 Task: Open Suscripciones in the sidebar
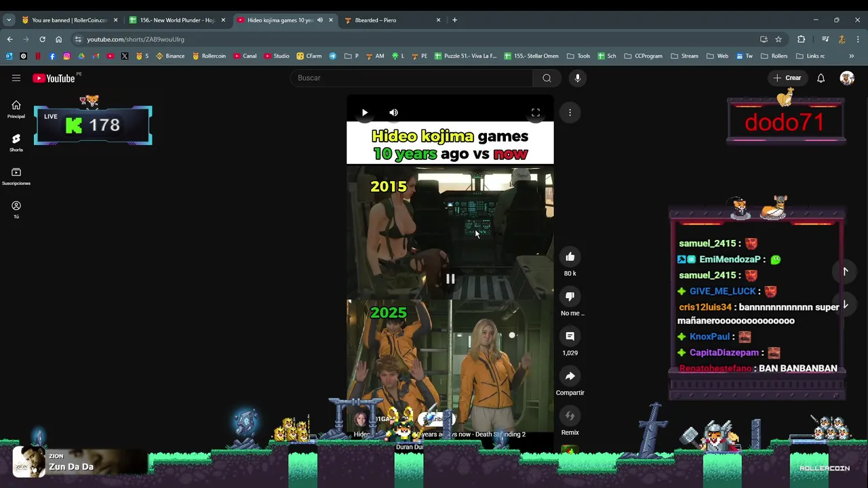(16, 176)
